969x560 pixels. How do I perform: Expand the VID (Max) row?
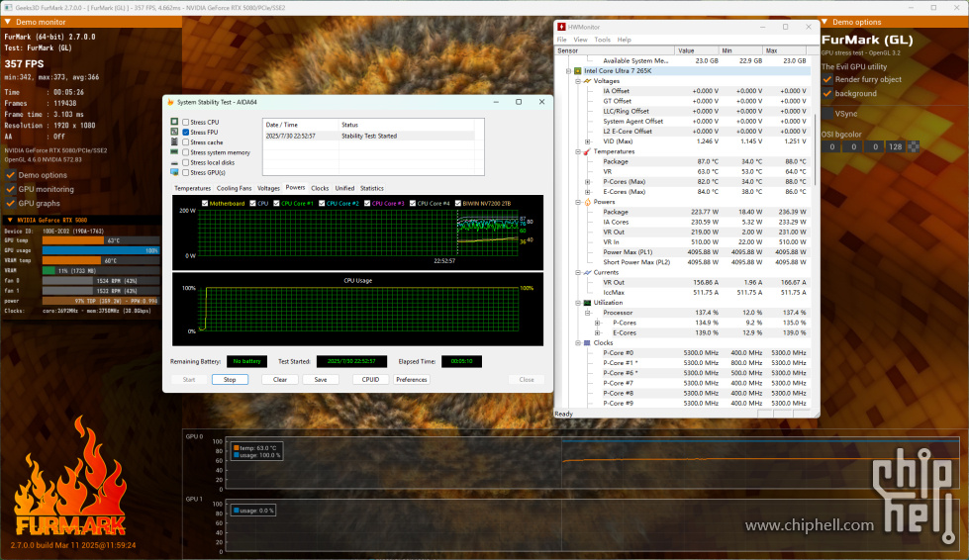[588, 141]
